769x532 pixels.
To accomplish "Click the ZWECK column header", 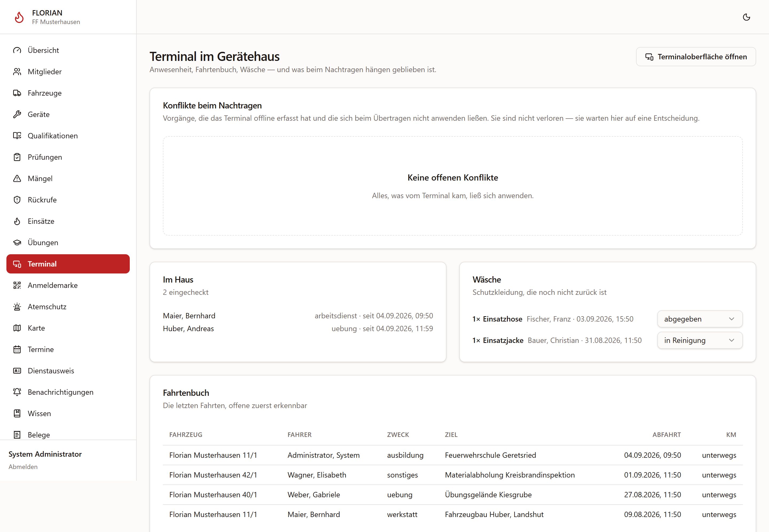I will coord(398,435).
